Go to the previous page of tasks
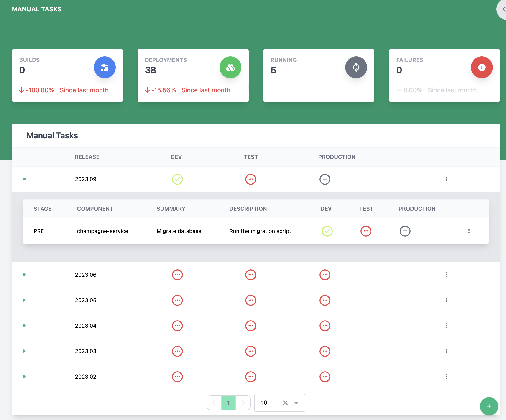 pos(214,403)
